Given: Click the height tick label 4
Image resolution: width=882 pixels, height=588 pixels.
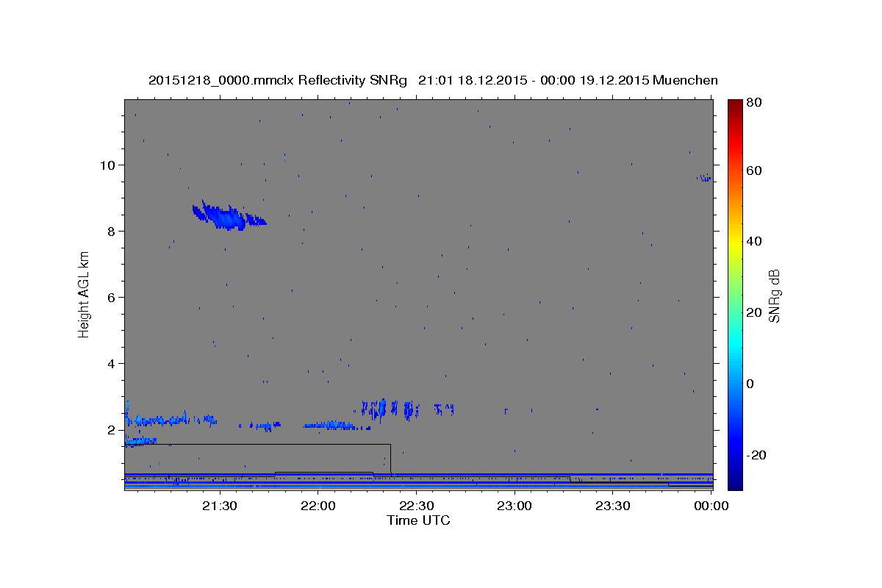Looking at the screenshot, I should [112, 363].
